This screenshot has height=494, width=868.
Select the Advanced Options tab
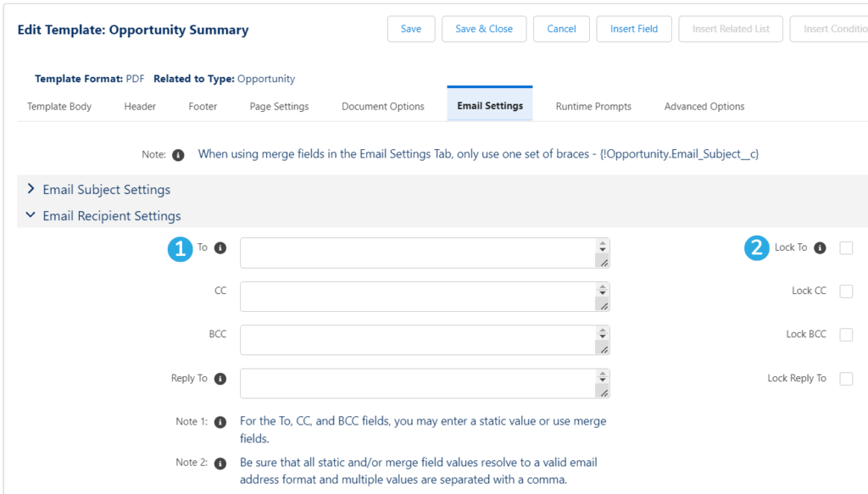[704, 106]
